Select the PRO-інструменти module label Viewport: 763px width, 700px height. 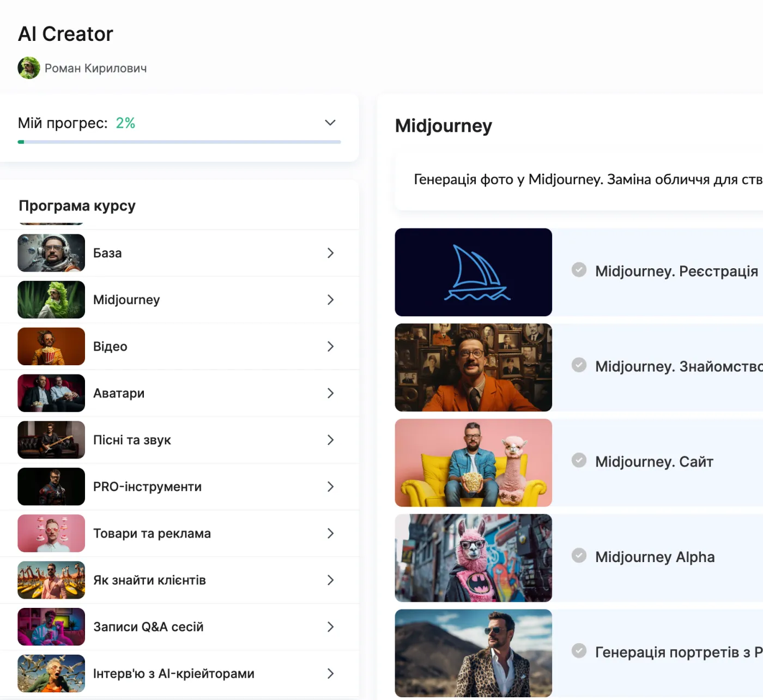[147, 487]
